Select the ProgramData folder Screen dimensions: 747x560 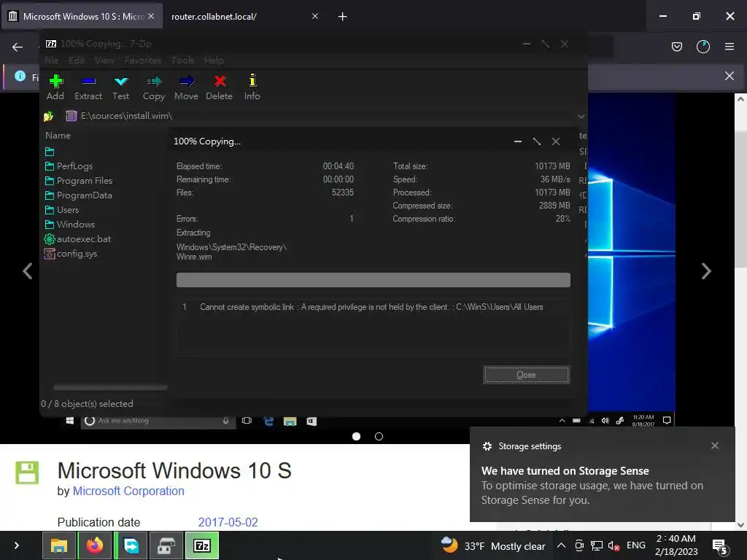pos(79,195)
